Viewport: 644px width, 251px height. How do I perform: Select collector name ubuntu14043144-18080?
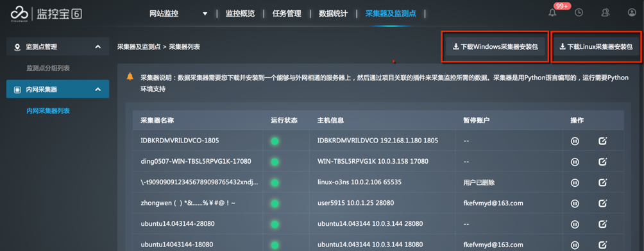click(x=176, y=245)
